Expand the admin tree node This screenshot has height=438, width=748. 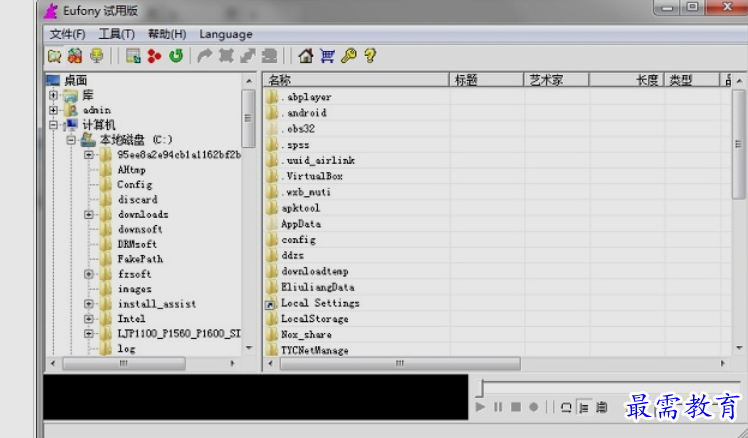click(x=53, y=110)
